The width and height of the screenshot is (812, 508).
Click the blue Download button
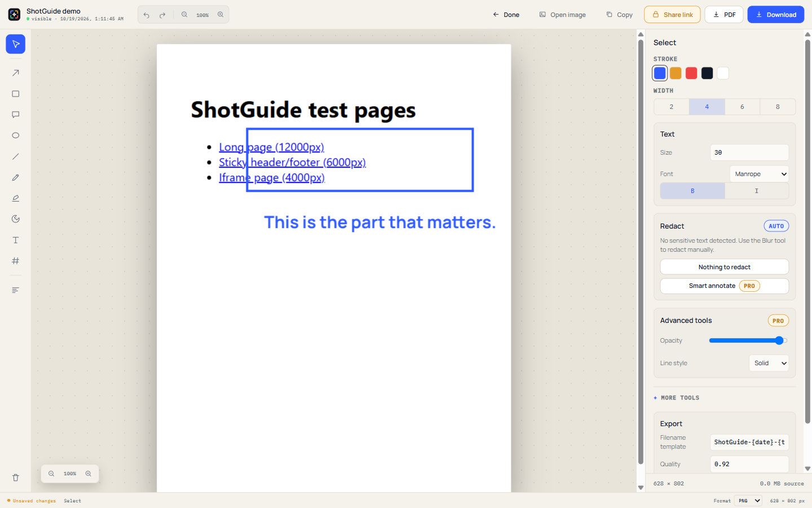tap(776, 15)
